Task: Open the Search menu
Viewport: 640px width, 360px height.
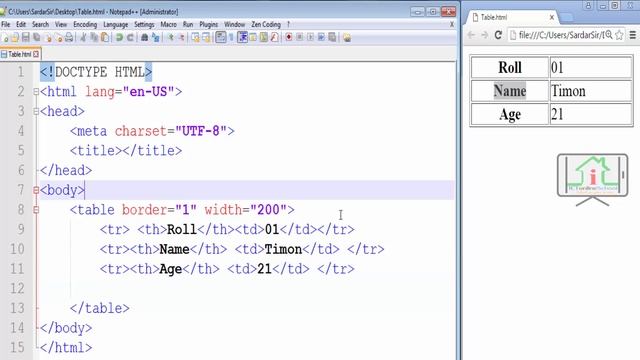Action: (40, 24)
